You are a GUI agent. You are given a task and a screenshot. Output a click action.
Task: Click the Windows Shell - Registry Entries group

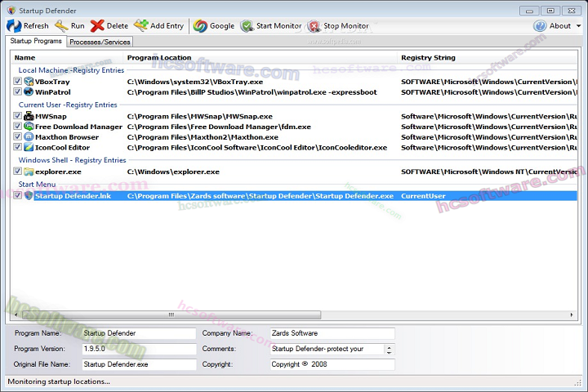[x=73, y=160]
